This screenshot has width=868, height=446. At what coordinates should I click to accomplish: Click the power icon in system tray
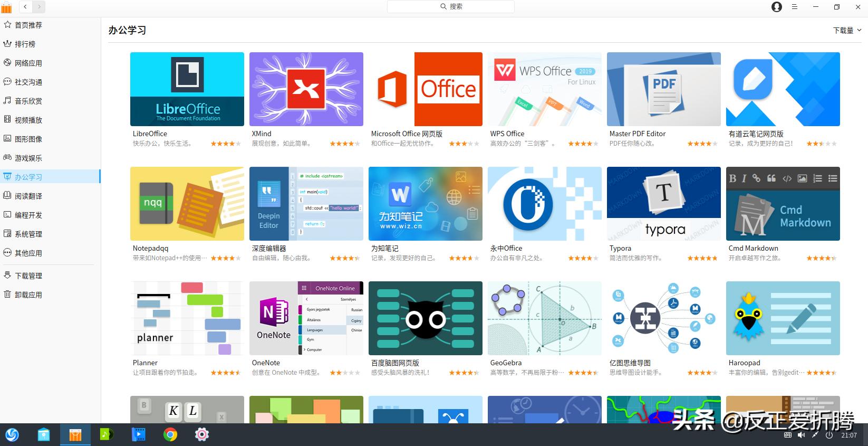(829, 435)
